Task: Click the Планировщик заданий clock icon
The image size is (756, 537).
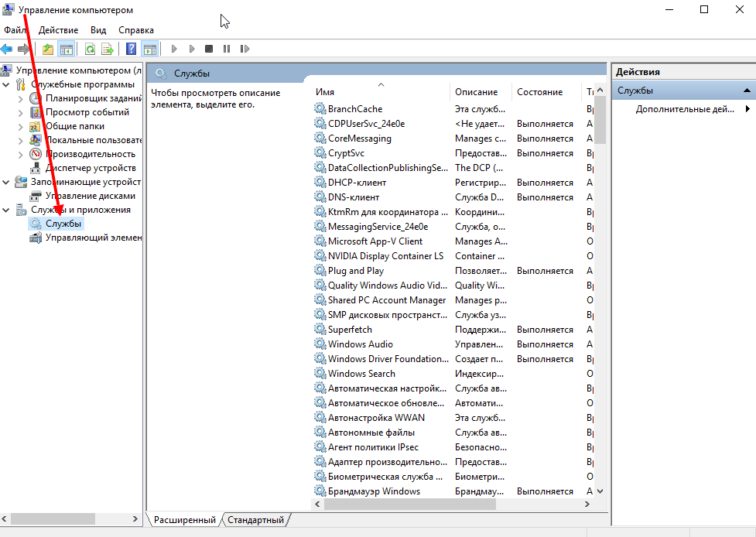Action: tap(35, 98)
